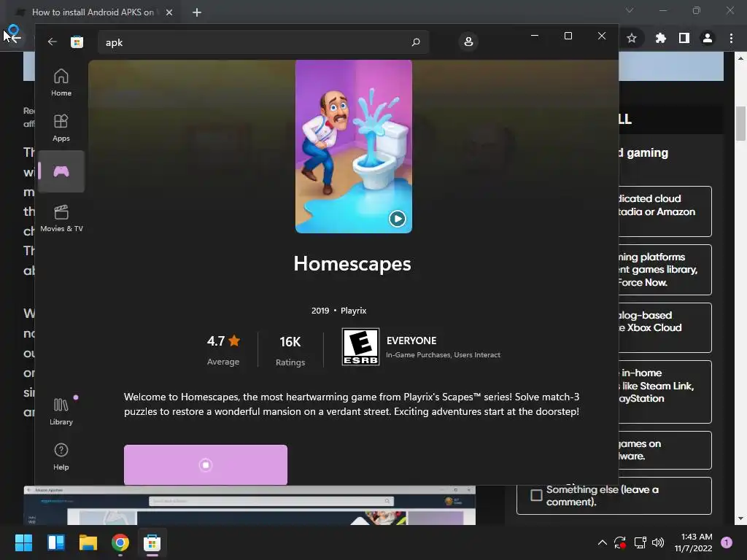Open the Windows Start menu
This screenshot has width=747, height=560.
tap(23, 542)
